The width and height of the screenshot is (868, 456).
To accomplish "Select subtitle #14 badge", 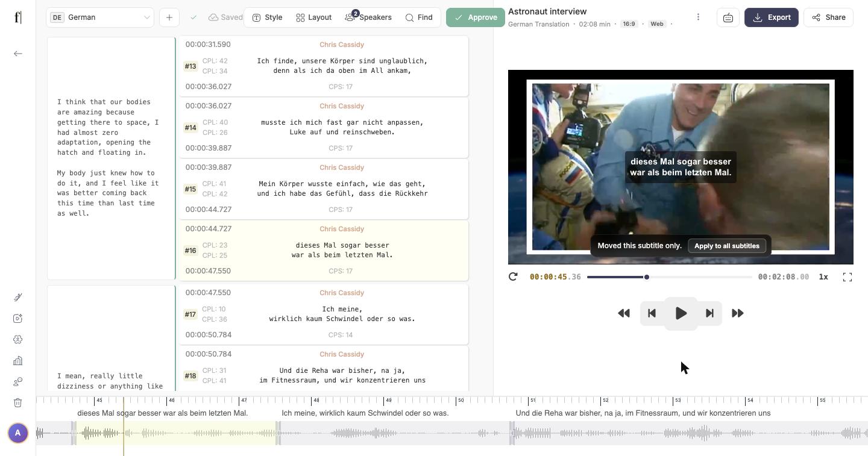I will [190, 128].
